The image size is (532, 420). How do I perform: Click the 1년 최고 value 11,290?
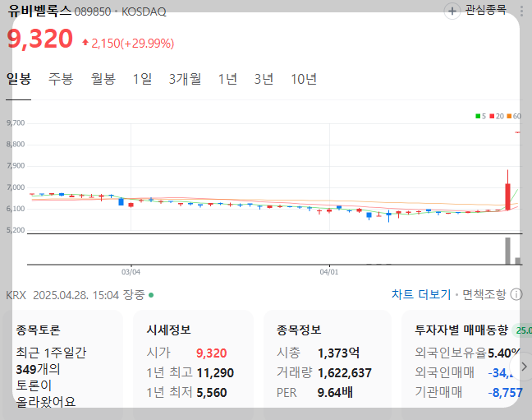pyautogui.click(x=215, y=373)
